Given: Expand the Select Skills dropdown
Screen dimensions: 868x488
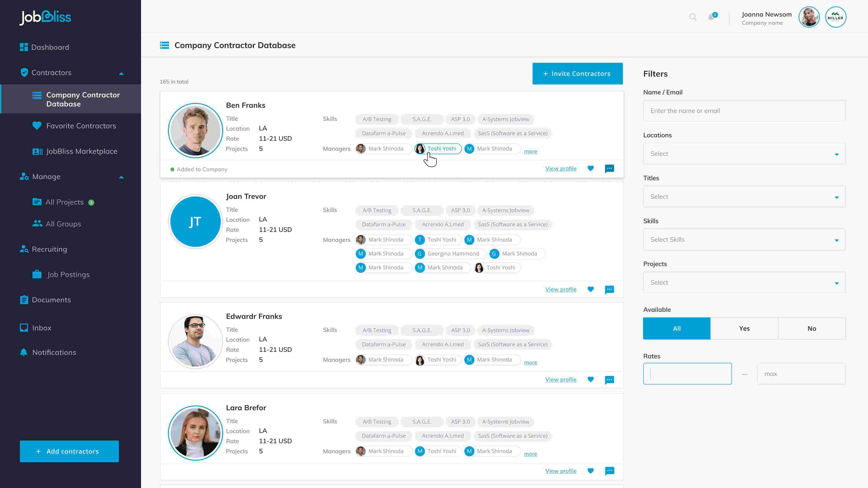Looking at the screenshot, I should pos(744,239).
